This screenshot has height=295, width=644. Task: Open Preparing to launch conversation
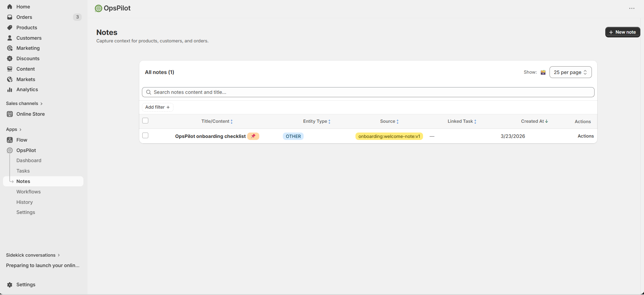click(43, 266)
